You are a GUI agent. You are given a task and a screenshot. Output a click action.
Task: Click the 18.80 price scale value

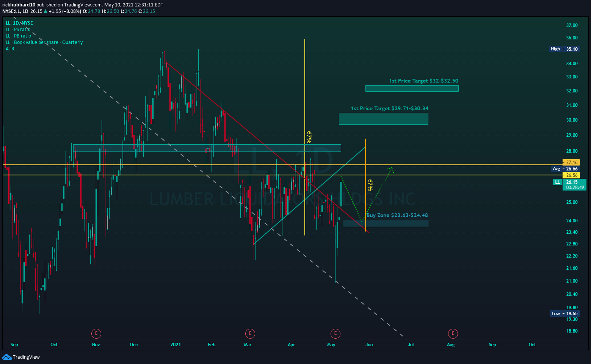tap(572, 331)
